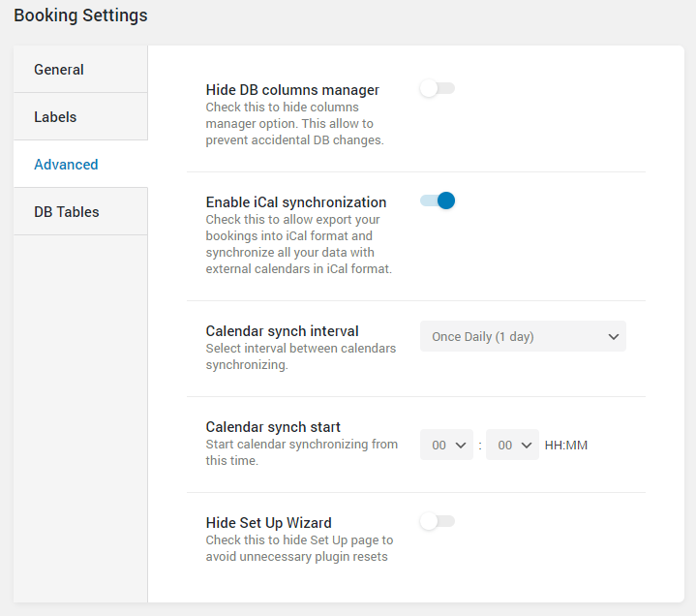Click the chevron arrow of synch interval select
Viewport: 696px width, 616px height.
(613, 337)
